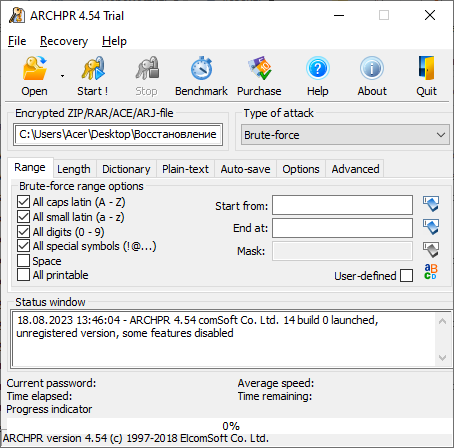454x448 pixels.
Task: Uncheck All special symbols option
Action: [23, 246]
